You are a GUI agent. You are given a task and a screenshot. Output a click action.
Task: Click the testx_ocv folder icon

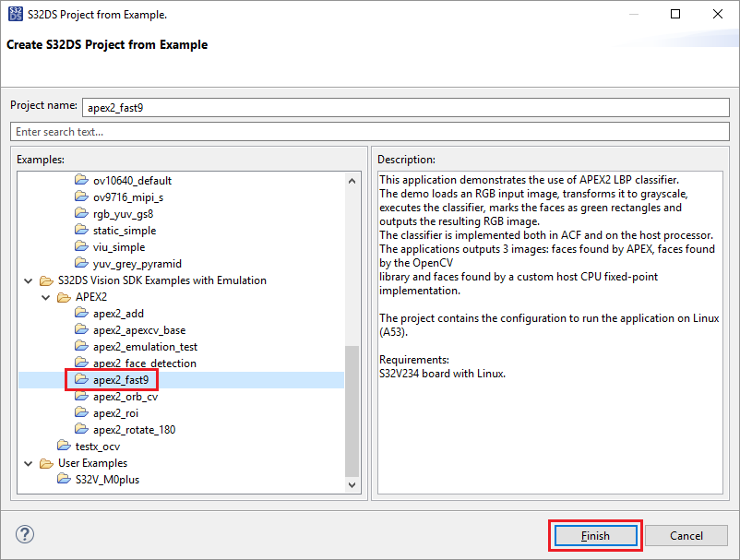point(64,446)
